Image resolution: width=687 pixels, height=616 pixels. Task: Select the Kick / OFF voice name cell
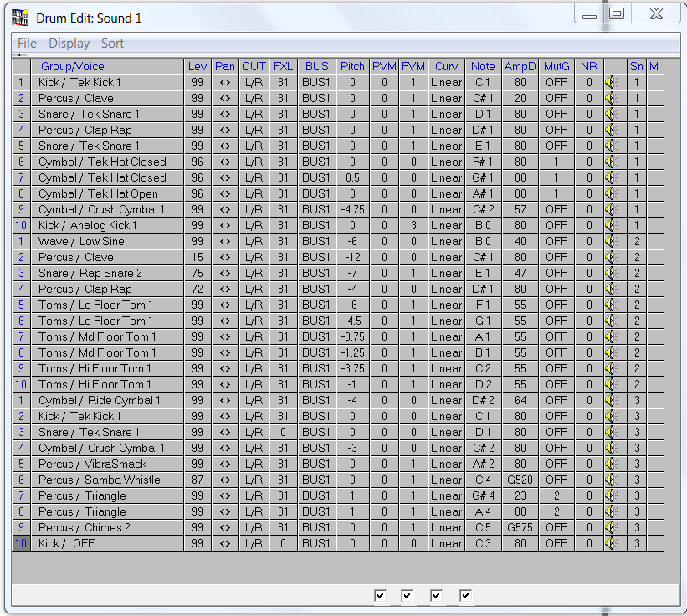[107, 543]
